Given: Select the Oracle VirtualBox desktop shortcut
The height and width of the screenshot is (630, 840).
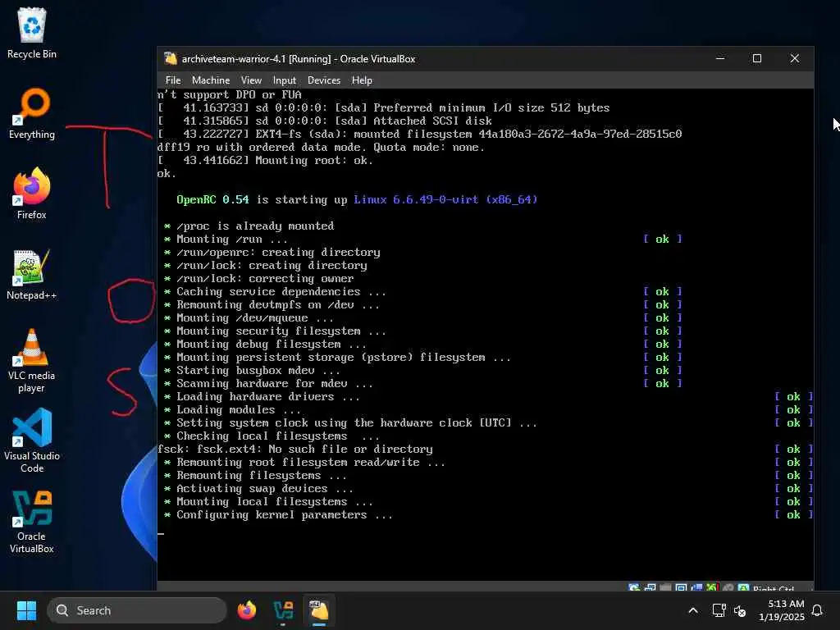Looking at the screenshot, I should (x=32, y=521).
